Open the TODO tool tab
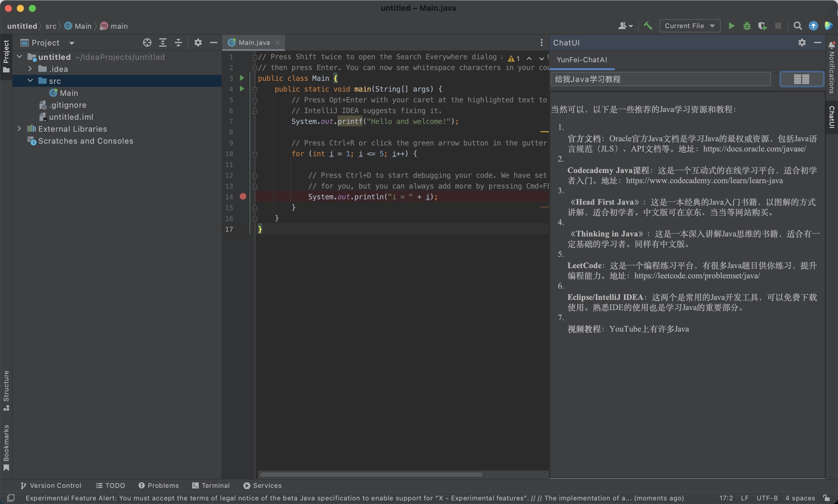The width and height of the screenshot is (838, 504). tap(110, 485)
